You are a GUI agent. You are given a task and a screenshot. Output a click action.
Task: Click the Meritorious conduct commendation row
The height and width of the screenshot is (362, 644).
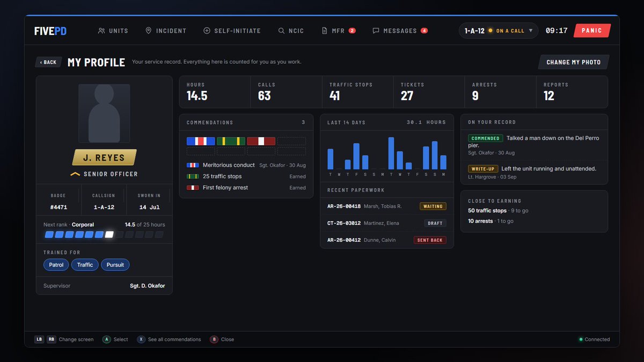point(246,165)
